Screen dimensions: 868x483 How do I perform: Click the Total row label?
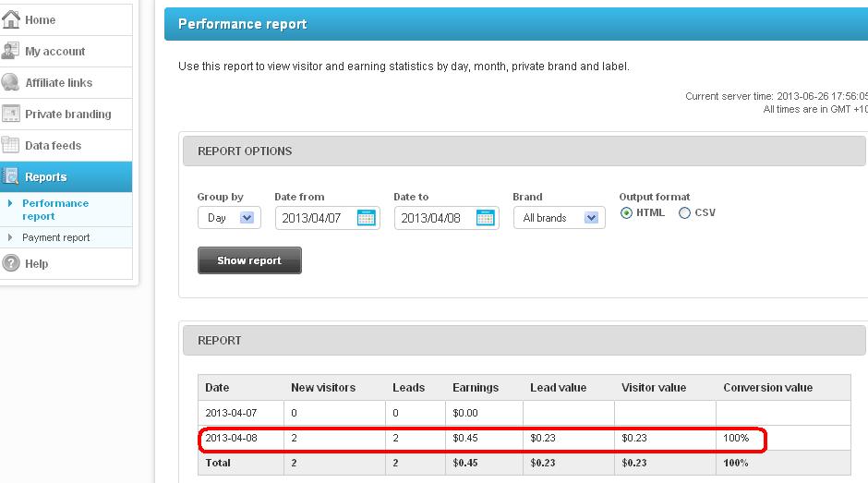[x=218, y=463]
